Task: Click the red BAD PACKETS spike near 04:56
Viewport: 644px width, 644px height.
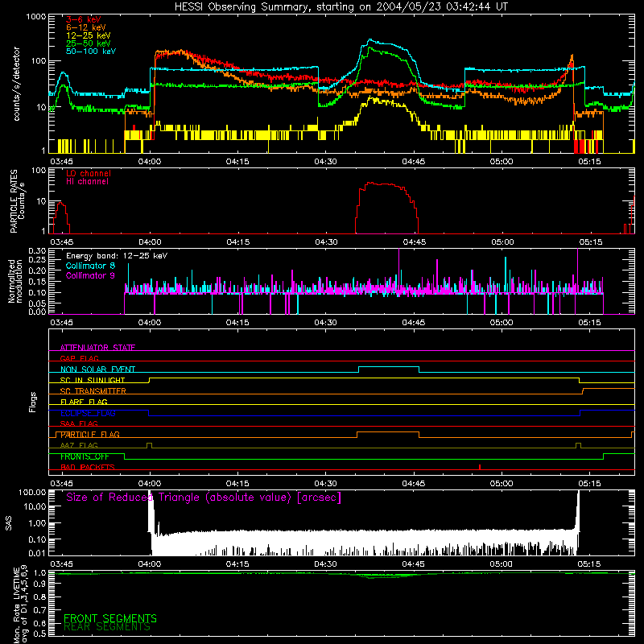Action: (x=480, y=467)
